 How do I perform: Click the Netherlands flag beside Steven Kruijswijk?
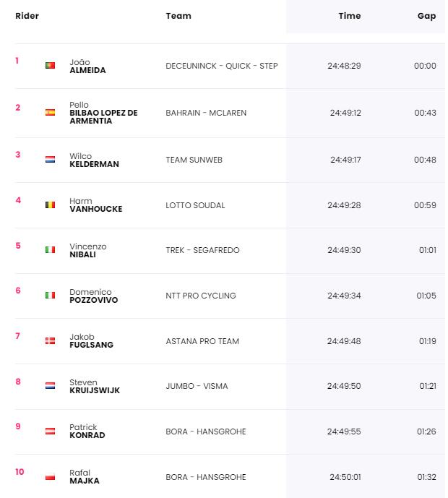click(50, 386)
